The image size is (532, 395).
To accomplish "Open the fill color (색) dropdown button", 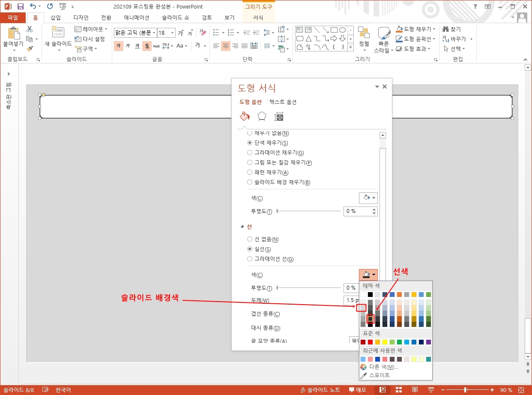I will (368, 198).
